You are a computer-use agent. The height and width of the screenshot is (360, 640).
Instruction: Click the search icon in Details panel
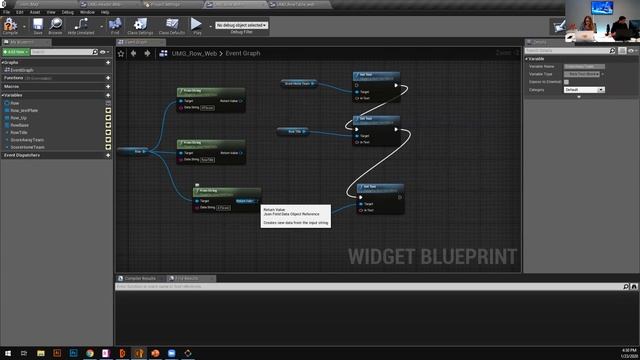[612, 51]
